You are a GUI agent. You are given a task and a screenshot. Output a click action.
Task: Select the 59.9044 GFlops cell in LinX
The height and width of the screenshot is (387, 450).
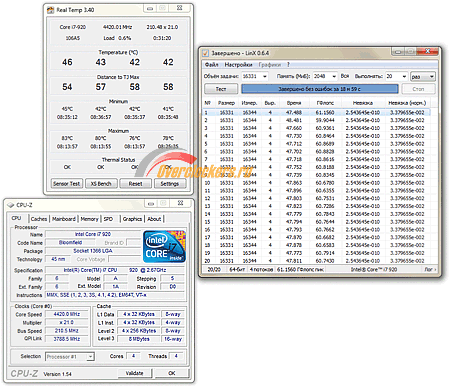coord(325,120)
